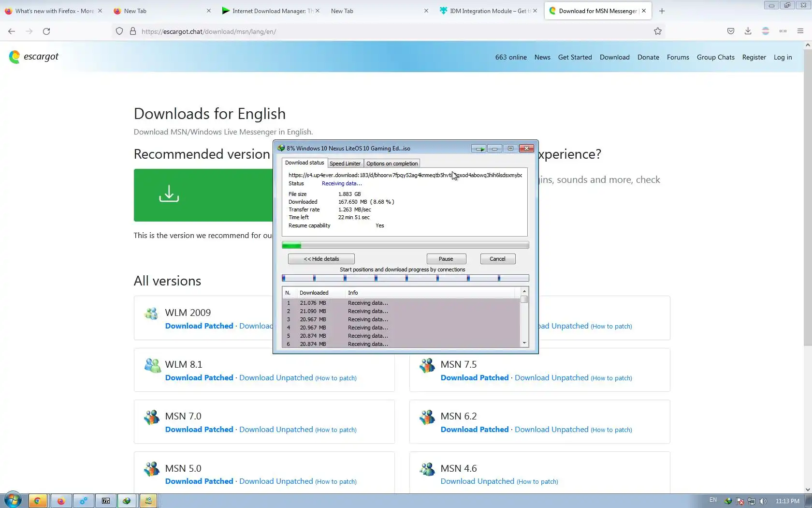Close the What's new with Firefox tab
The height and width of the screenshot is (508, 812).
coord(100,11)
